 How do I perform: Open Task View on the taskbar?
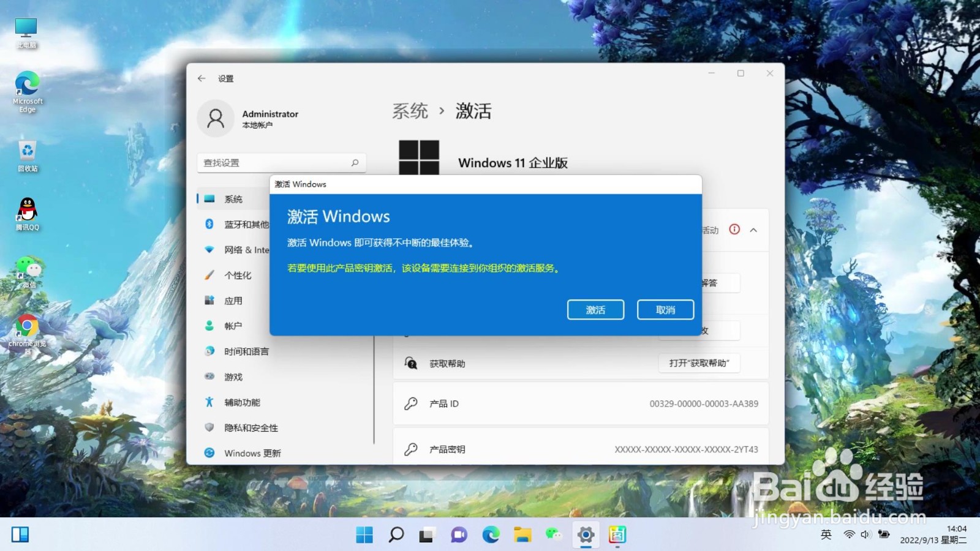pos(427,534)
